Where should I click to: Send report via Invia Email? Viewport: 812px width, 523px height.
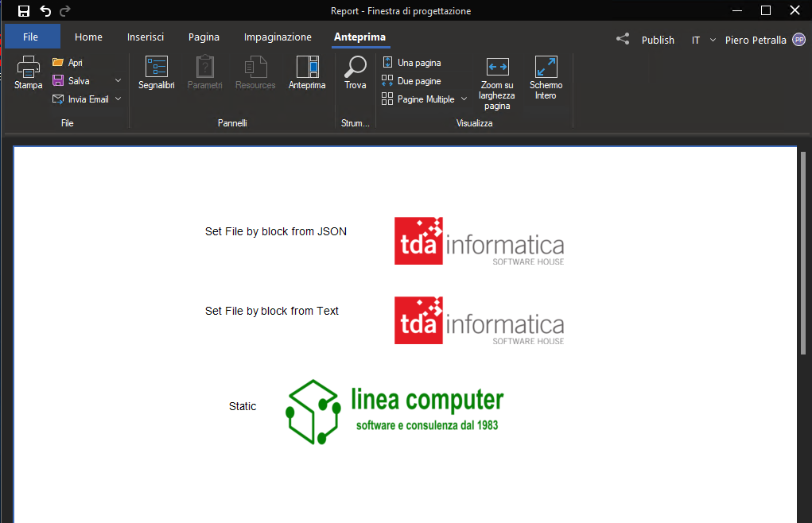tap(81, 99)
